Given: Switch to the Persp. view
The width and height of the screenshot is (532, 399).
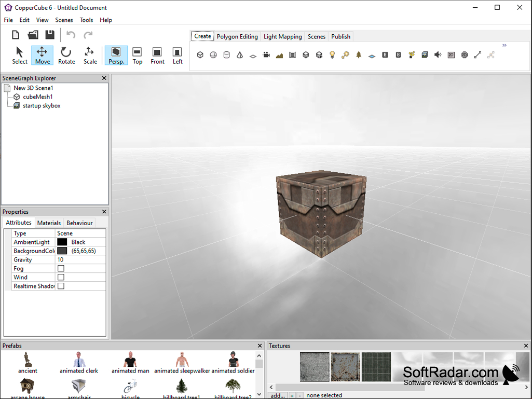Looking at the screenshot, I should pyautogui.click(x=116, y=56).
